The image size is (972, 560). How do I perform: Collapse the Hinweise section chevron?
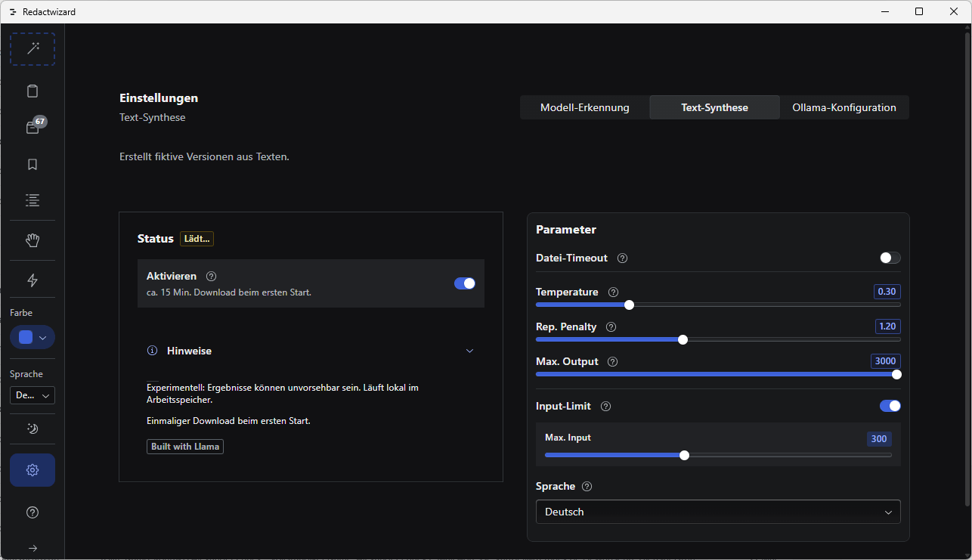pyautogui.click(x=470, y=351)
